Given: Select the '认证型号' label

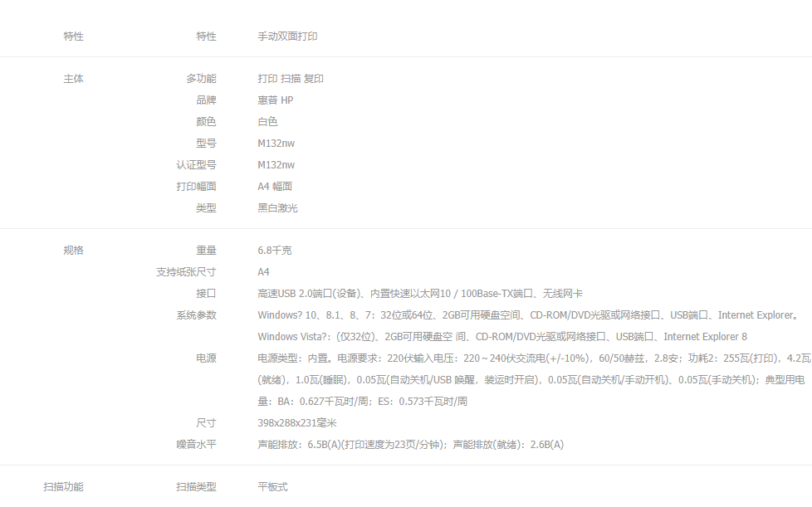Looking at the screenshot, I should (x=196, y=165).
